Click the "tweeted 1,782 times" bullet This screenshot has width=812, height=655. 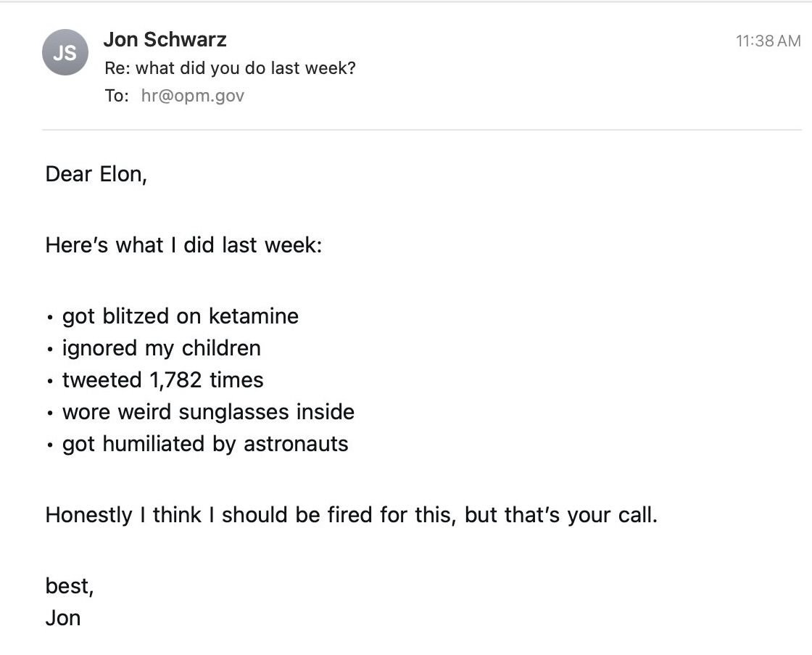click(x=162, y=380)
